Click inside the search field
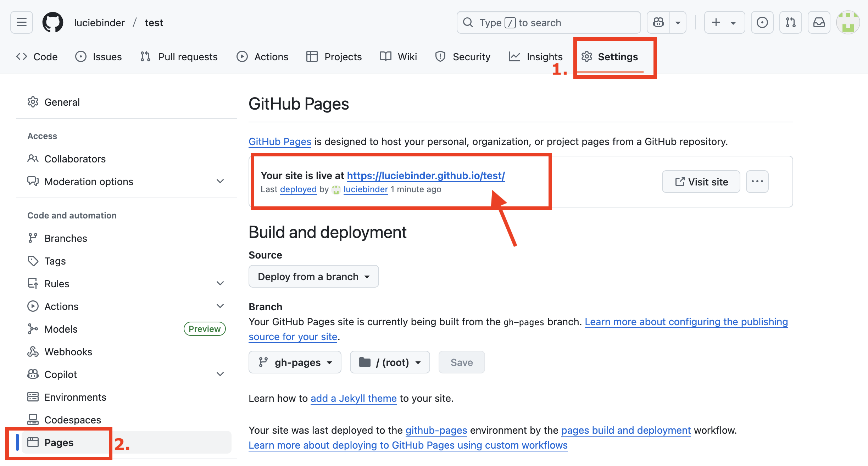Viewport: 868px width, 466px height. (x=548, y=22)
